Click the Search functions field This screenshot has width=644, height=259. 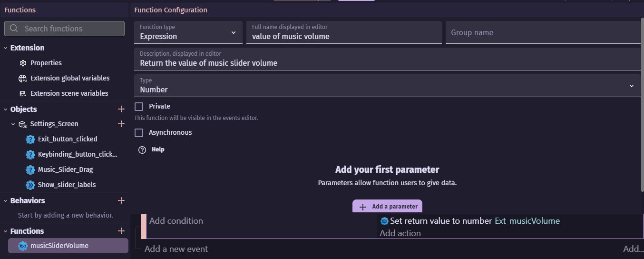65,29
